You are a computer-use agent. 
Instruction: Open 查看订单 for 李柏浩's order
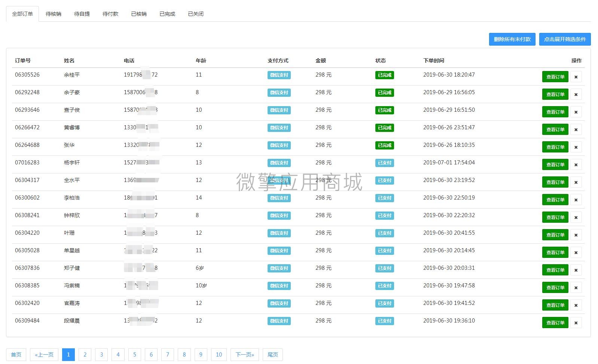point(555,200)
